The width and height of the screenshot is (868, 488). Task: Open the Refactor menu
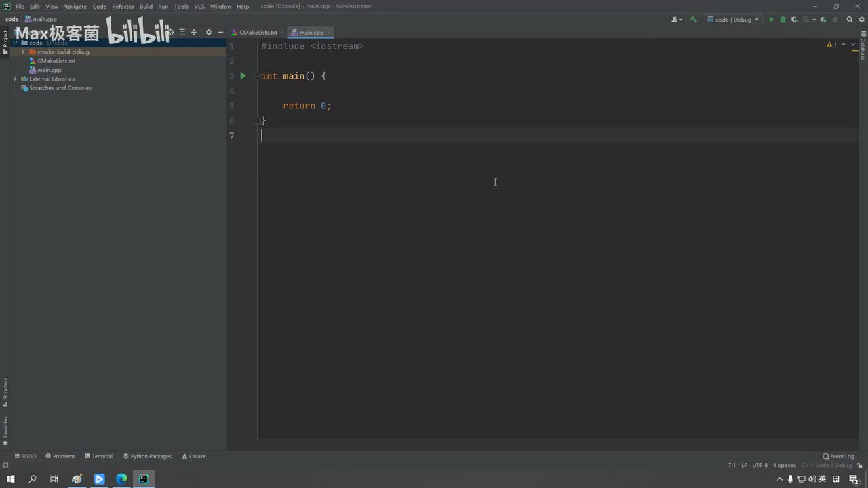click(x=123, y=7)
